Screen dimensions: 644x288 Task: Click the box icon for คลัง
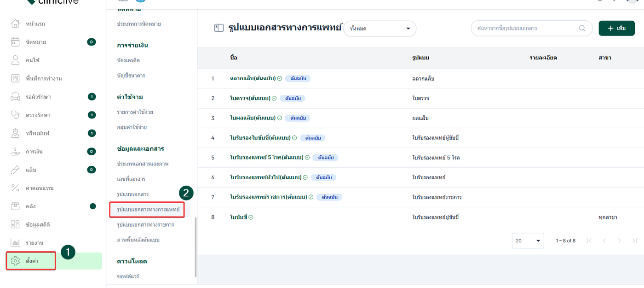(x=15, y=206)
